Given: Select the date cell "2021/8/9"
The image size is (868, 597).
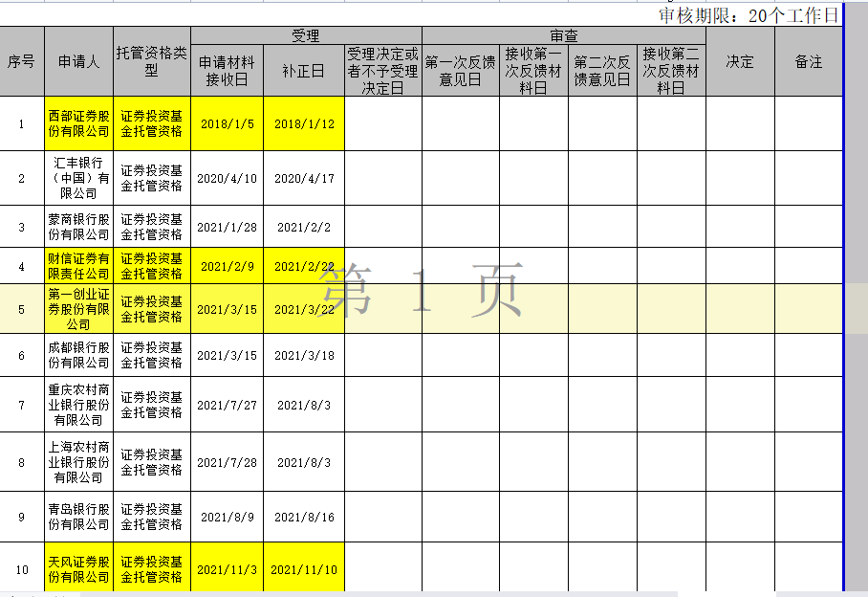Looking at the screenshot, I should (x=227, y=517).
